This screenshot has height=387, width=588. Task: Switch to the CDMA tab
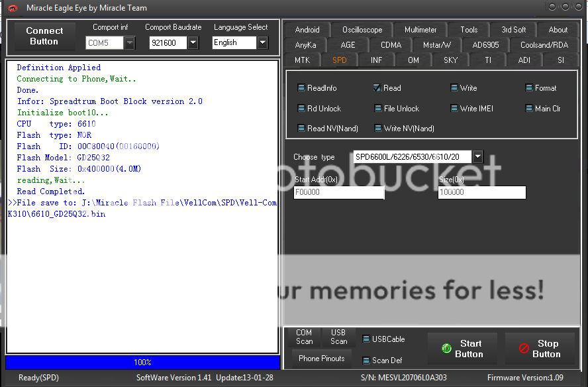391,45
